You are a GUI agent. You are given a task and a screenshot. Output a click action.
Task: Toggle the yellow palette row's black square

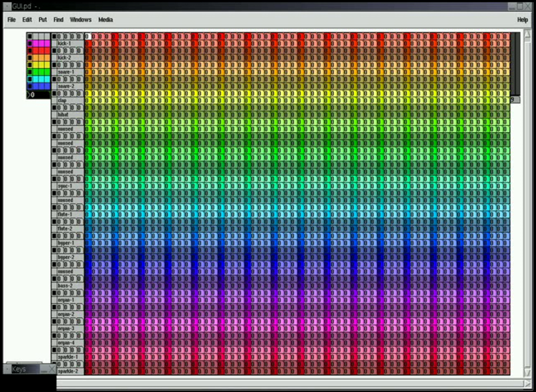30,65
